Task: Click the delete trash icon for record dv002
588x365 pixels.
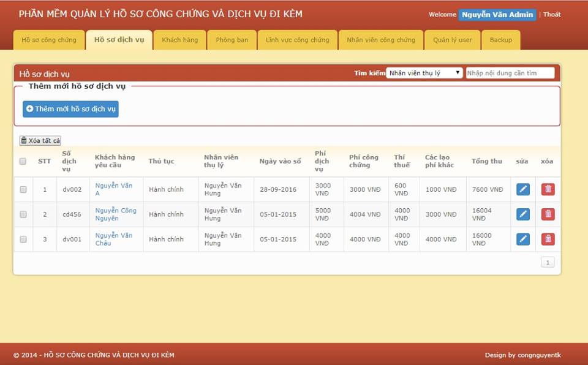Action: click(x=547, y=189)
